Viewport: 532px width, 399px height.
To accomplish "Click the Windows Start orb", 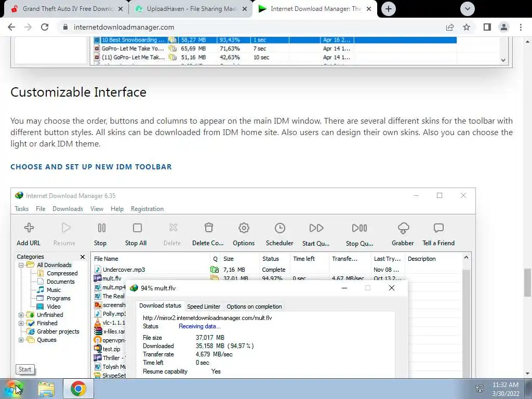I will coord(14,389).
